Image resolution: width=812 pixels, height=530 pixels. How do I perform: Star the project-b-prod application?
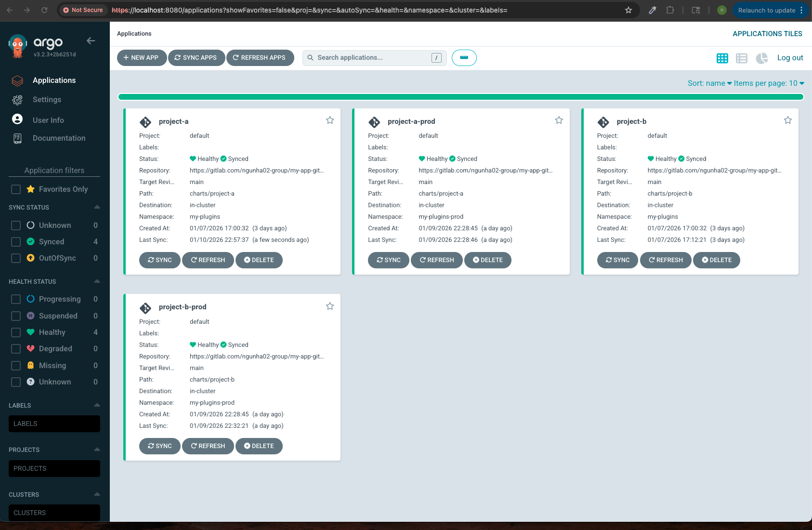[330, 306]
